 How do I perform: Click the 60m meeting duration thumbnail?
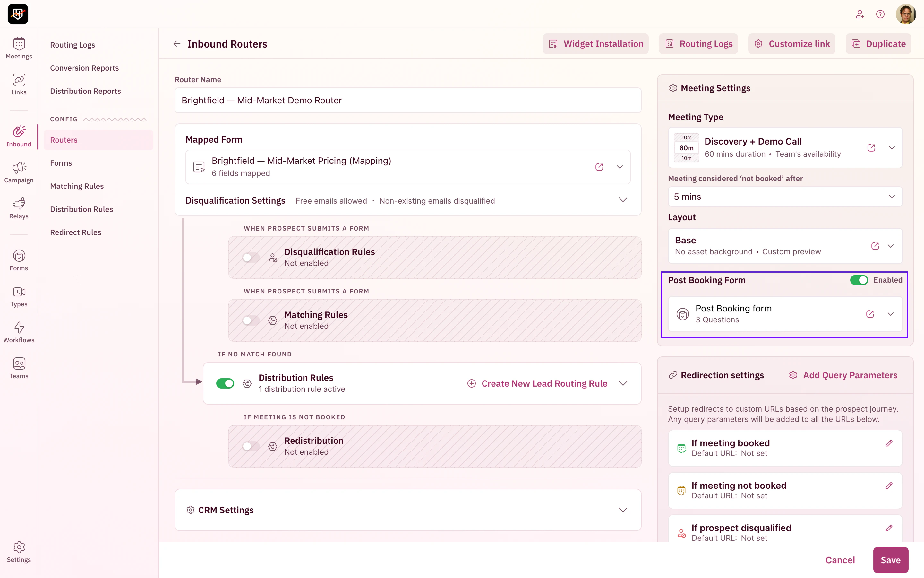click(686, 148)
